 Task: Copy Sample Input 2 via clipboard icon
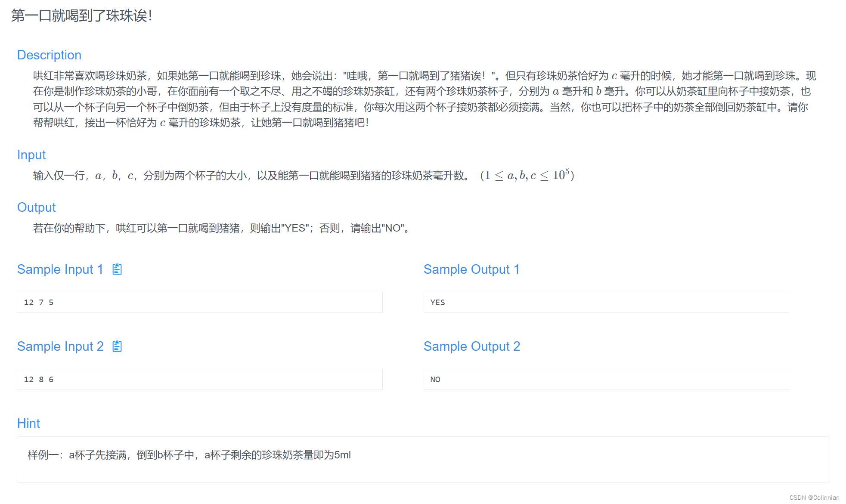pos(117,346)
